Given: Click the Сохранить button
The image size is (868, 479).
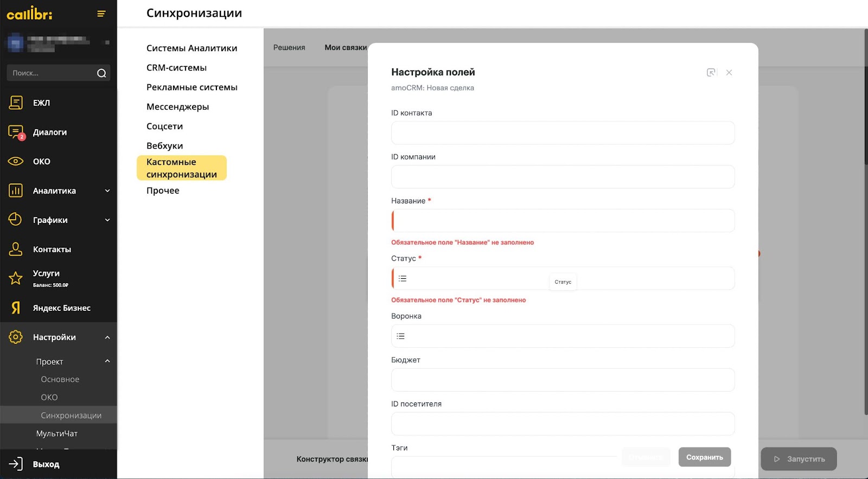Looking at the screenshot, I should click(x=705, y=457).
